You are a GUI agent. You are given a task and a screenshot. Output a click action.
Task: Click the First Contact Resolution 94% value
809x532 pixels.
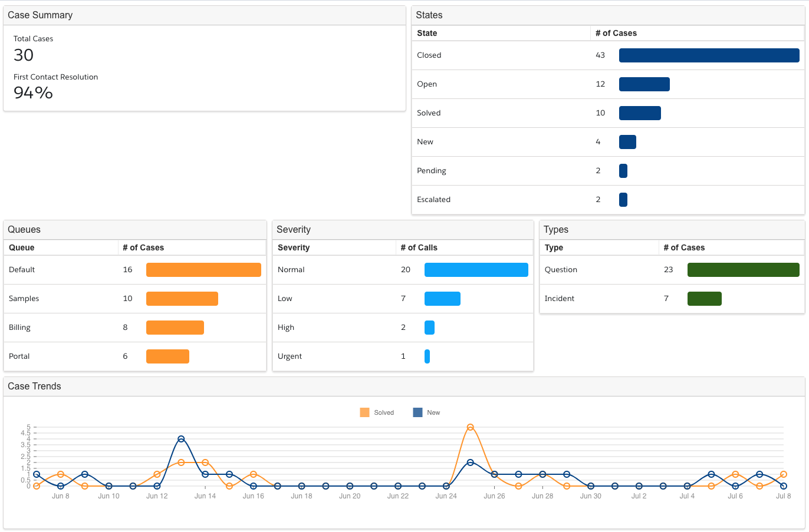33,92
